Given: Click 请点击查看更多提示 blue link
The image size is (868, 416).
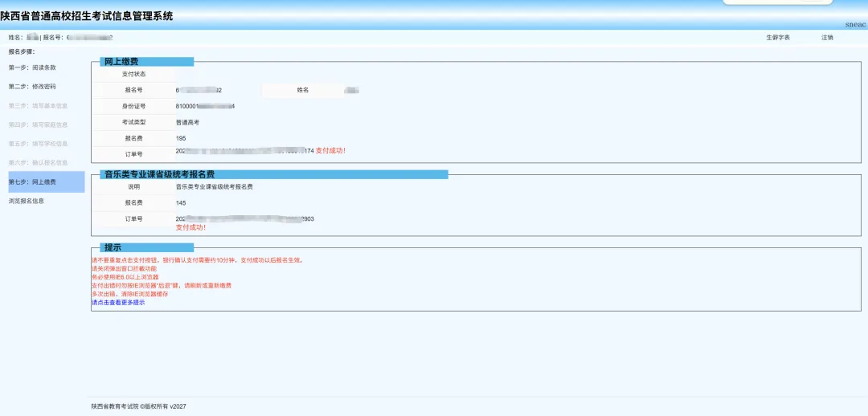Looking at the screenshot, I should tap(118, 303).
